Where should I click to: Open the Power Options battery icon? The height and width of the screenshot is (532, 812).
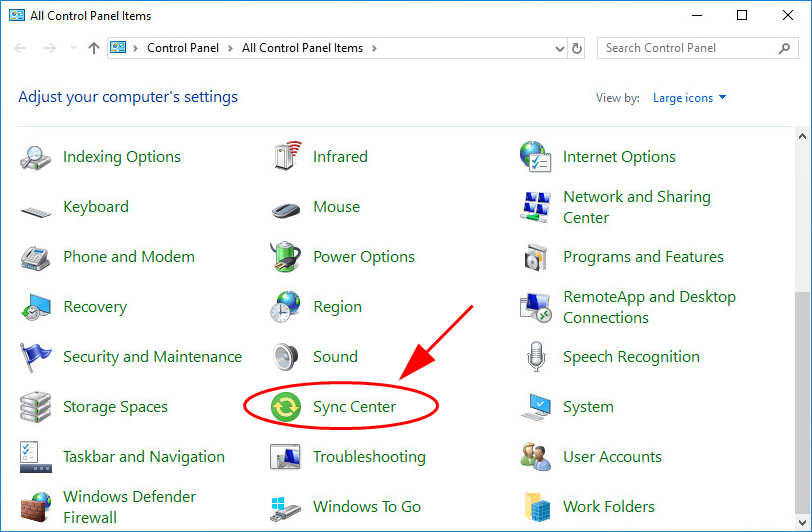click(x=285, y=256)
